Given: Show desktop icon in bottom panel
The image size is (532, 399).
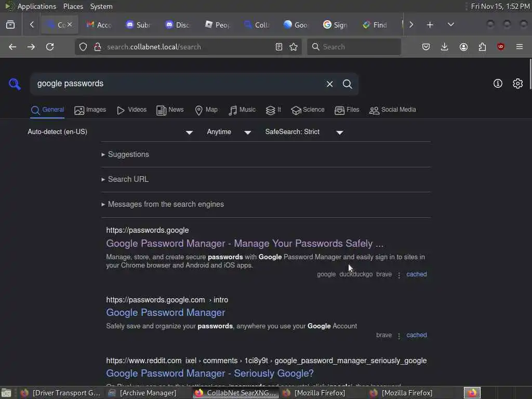Looking at the screenshot, I should [x=6, y=393].
